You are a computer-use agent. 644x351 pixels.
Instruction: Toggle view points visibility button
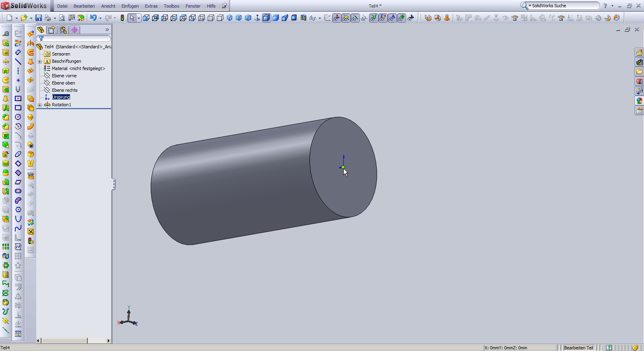point(401,18)
